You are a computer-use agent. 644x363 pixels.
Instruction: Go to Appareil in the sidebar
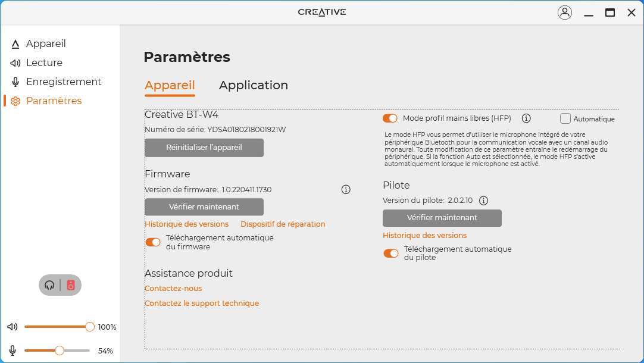[46, 43]
